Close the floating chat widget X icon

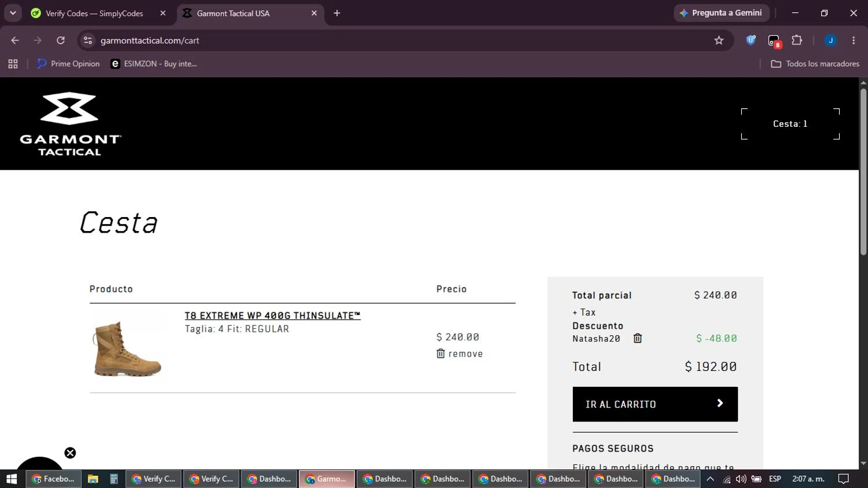point(70,453)
